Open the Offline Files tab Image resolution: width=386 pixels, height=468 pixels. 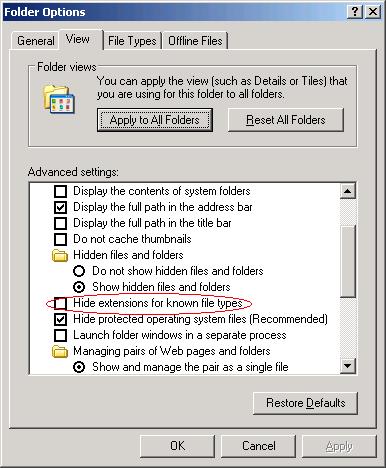195,41
